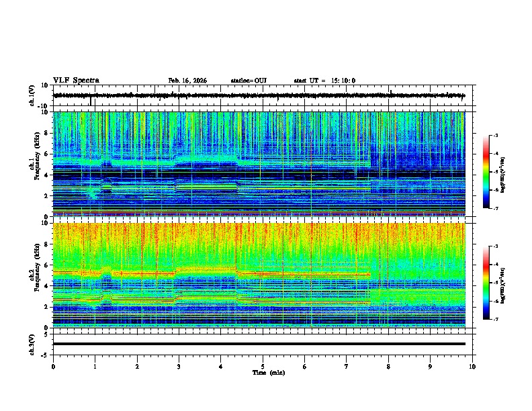The width and height of the screenshot is (532, 411).
Task: Click the date 'Feb. 16, 2026'
Action: (187, 81)
